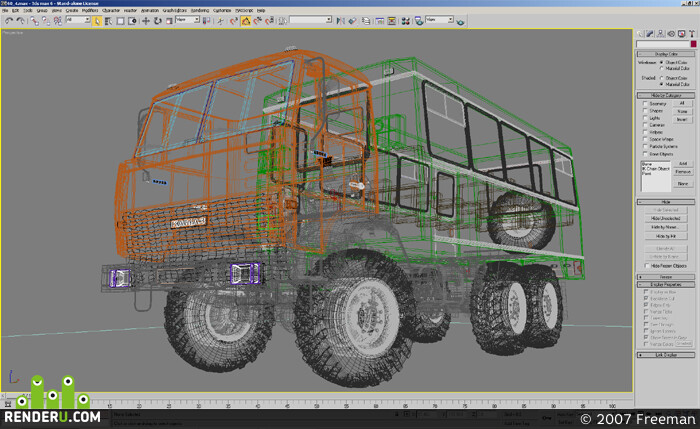Expand the Freeze rollout

[666, 277]
